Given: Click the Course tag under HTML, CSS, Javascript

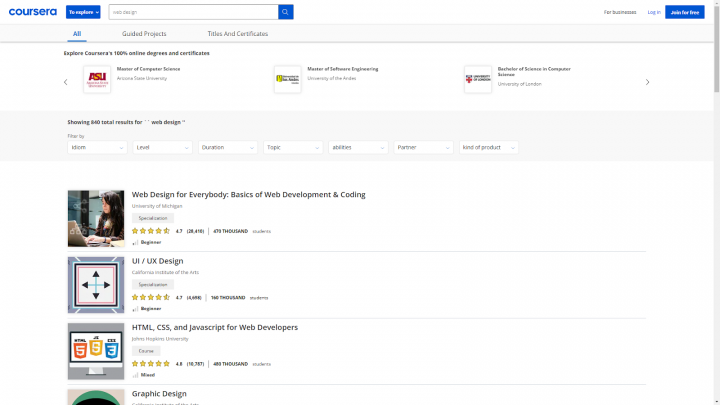Looking at the screenshot, I should click(146, 351).
